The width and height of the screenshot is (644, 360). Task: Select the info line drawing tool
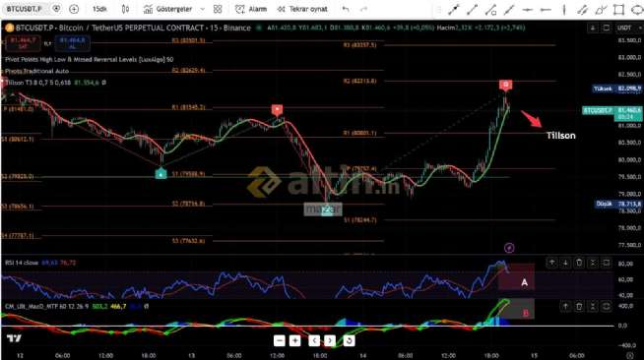490,10
